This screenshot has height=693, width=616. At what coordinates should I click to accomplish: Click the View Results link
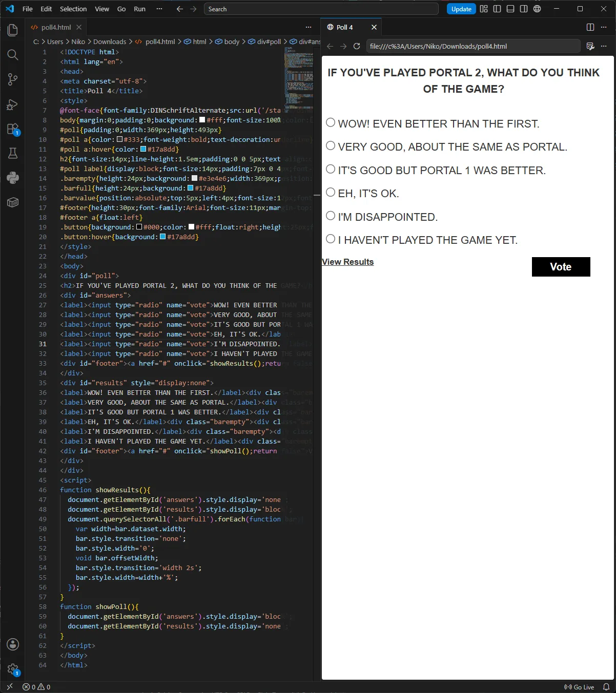[x=348, y=262]
